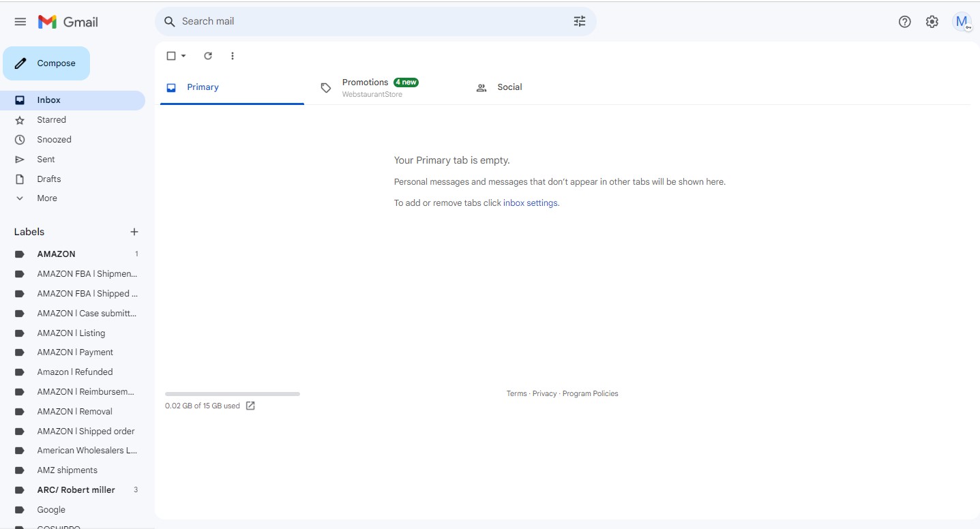Click the 4 new badge on Promotions
Viewport: 980px width, 529px height.
click(406, 82)
